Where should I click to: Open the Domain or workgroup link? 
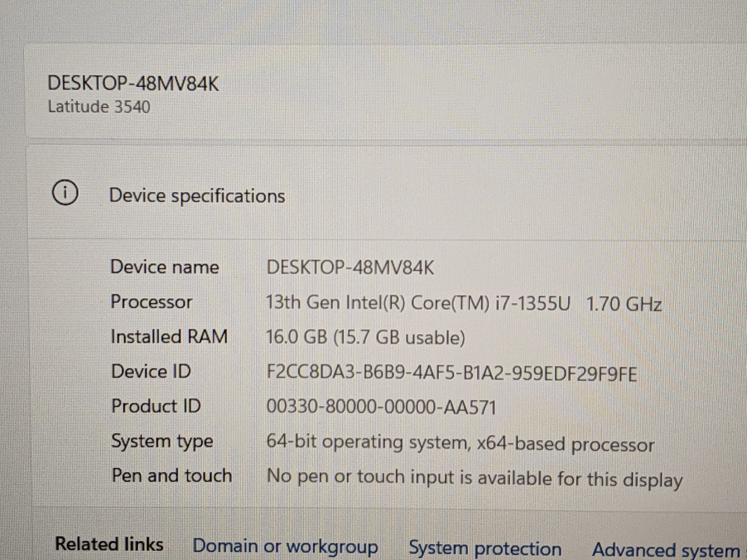point(285,546)
